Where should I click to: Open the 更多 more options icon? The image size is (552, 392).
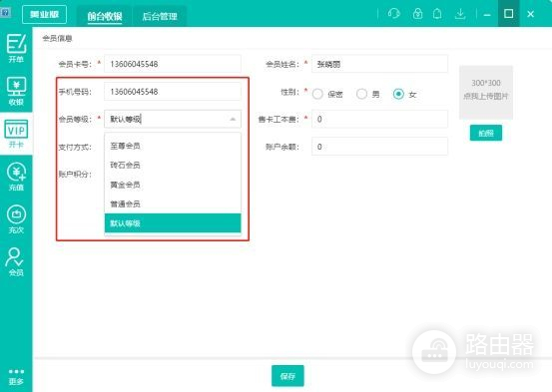click(x=16, y=377)
